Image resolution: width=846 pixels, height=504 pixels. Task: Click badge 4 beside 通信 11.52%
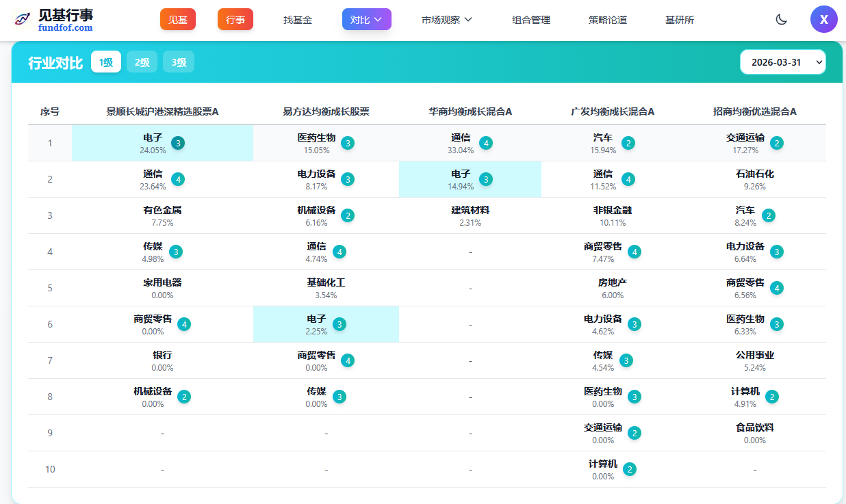[x=628, y=179]
